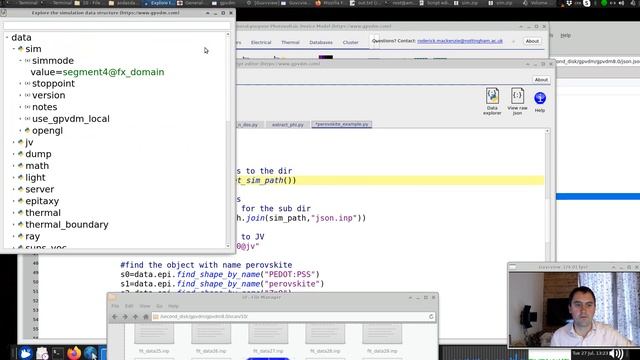The image size is (640, 360).
Task: Open File menu in File Manager
Action: coord(116,306)
